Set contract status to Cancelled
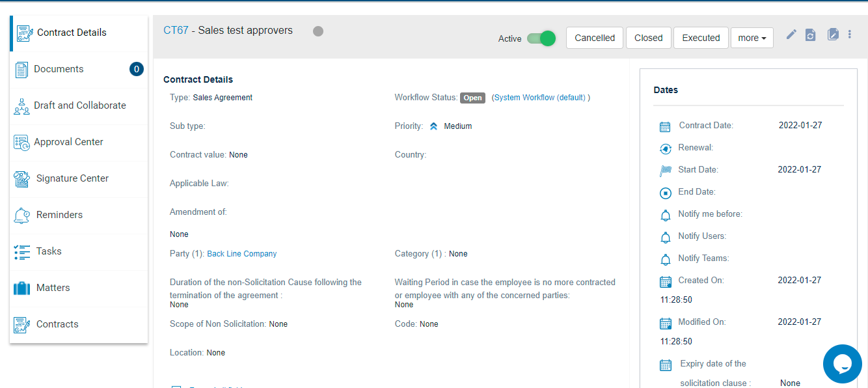 [595, 38]
